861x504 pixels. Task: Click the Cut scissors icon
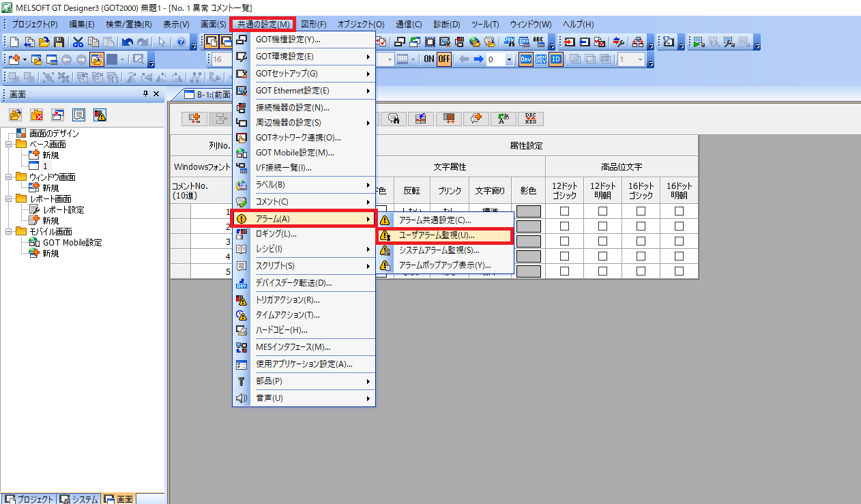(78, 42)
